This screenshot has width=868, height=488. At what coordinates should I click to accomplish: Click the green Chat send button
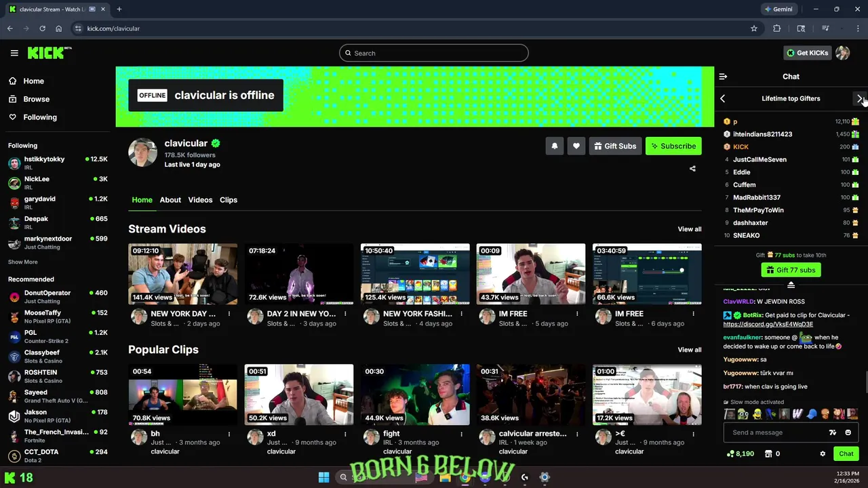tap(846, 453)
